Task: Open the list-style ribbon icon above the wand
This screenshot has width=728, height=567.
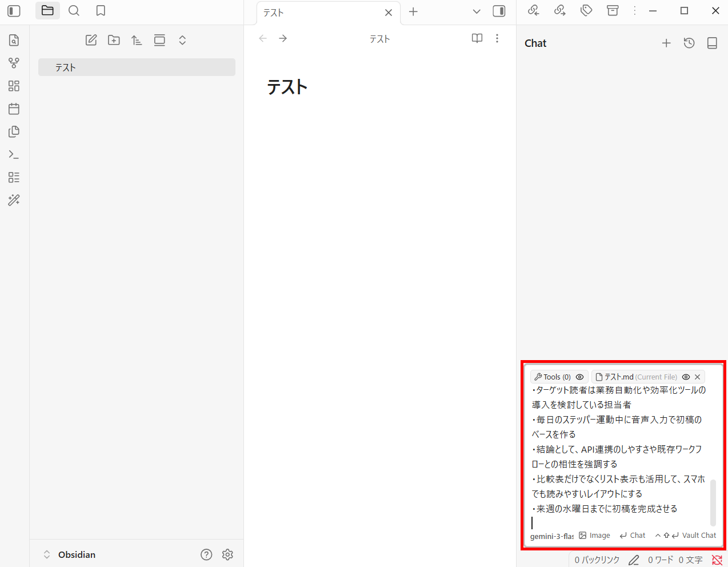Action: coord(14,177)
